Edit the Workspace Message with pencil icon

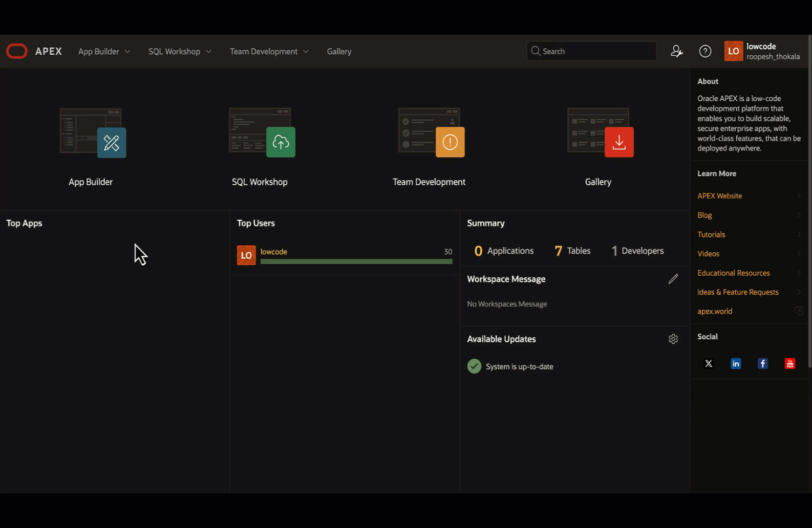click(x=673, y=279)
